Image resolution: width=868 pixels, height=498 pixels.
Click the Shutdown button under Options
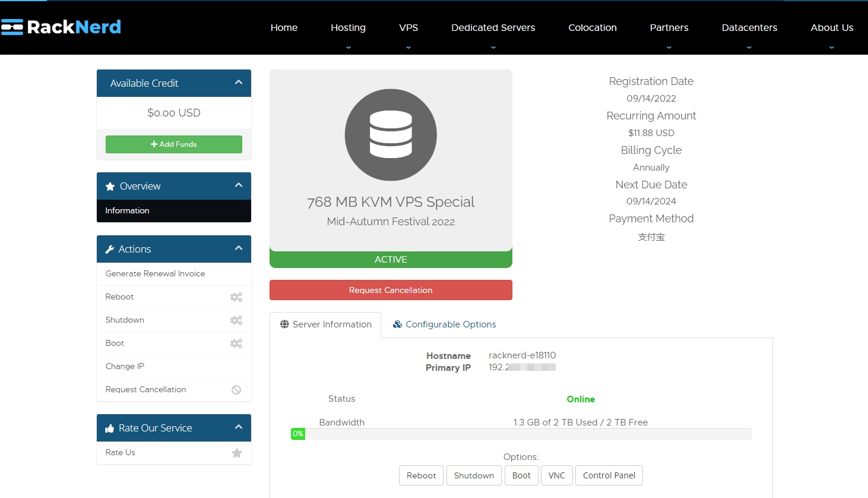(x=474, y=475)
